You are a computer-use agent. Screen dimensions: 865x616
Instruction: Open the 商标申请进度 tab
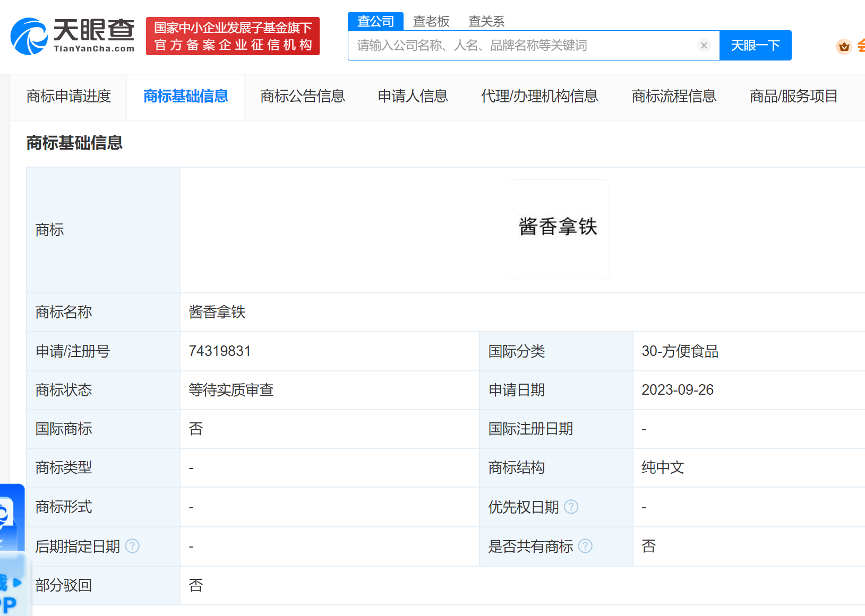(68, 96)
